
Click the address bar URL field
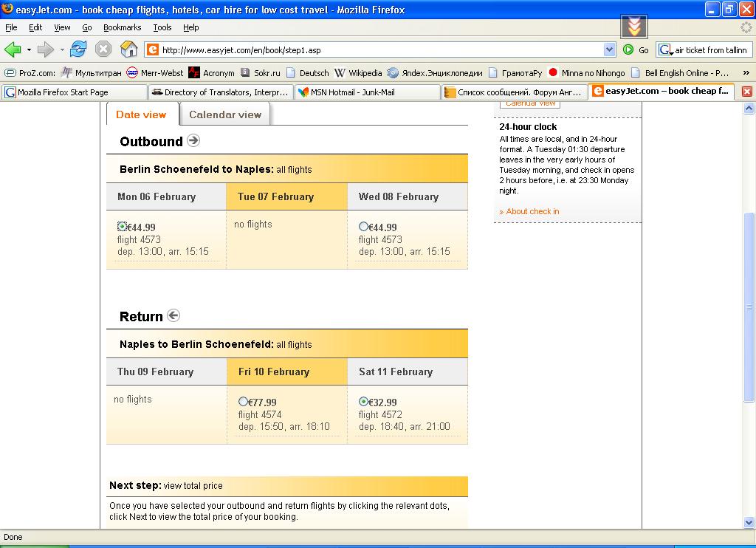[x=381, y=49]
